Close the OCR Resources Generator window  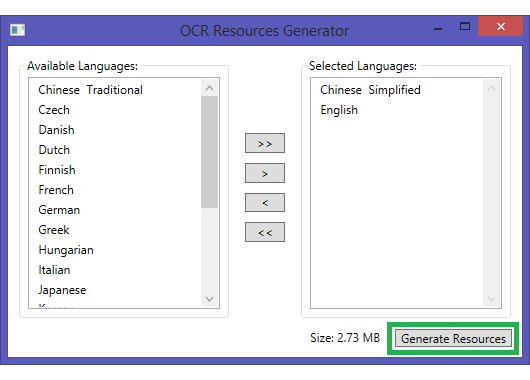pos(501,26)
